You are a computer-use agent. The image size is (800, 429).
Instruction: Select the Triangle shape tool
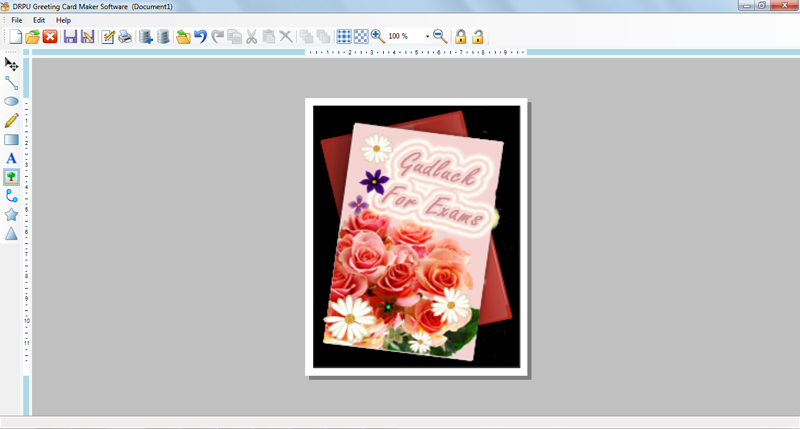click(x=11, y=234)
